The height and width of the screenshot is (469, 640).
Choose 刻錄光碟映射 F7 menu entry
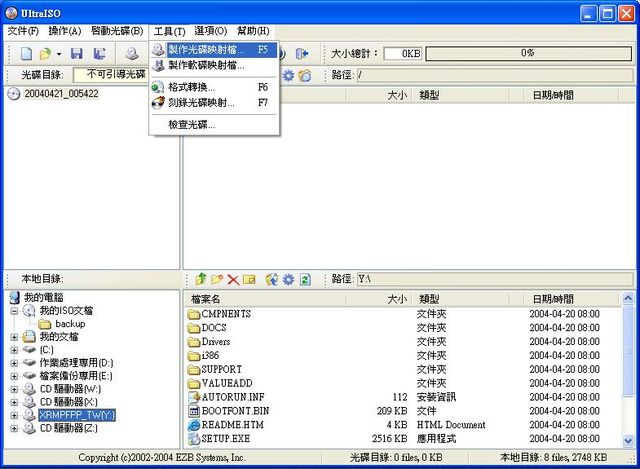[x=214, y=103]
